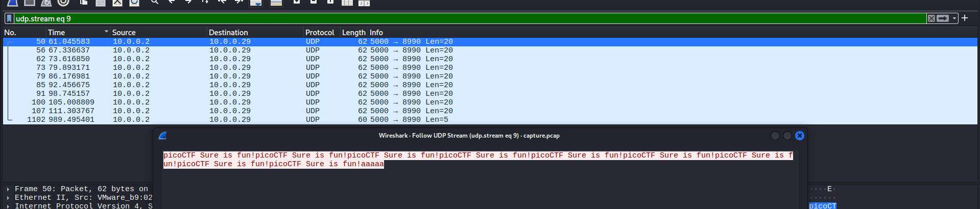This screenshot has width=980, height=209.
Task: Click the find packet magnifier icon
Action: [x=155, y=3]
